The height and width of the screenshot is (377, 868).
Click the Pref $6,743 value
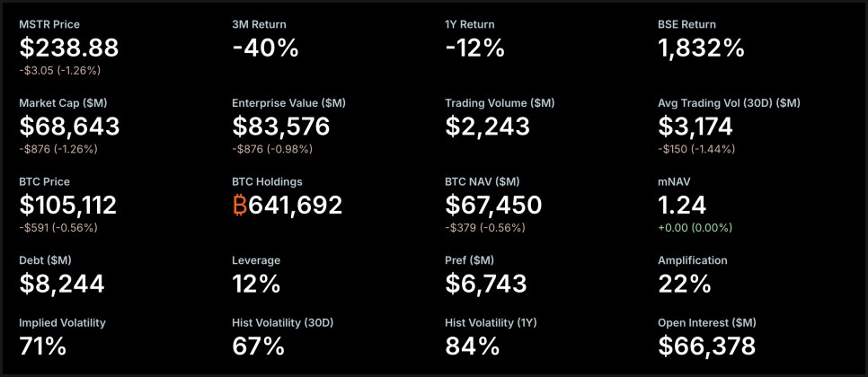[486, 284]
